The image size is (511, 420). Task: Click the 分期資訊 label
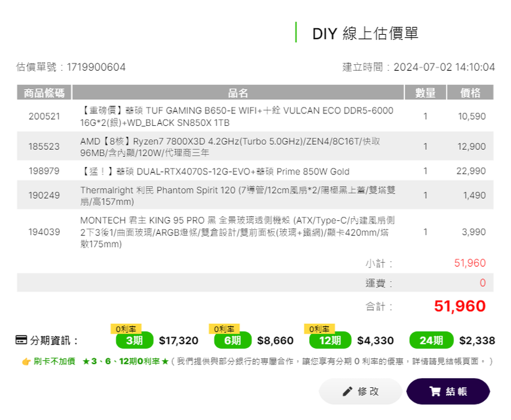click(x=54, y=341)
